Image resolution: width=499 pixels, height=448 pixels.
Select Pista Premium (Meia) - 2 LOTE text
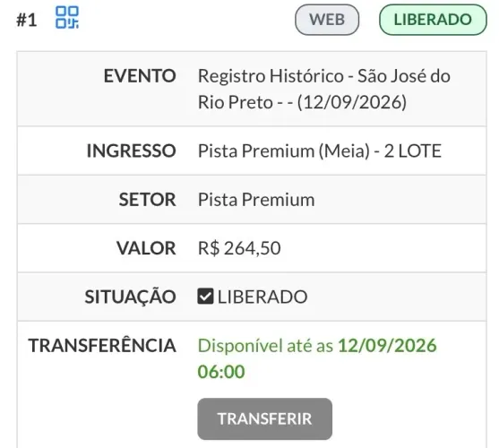(x=320, y=151)
